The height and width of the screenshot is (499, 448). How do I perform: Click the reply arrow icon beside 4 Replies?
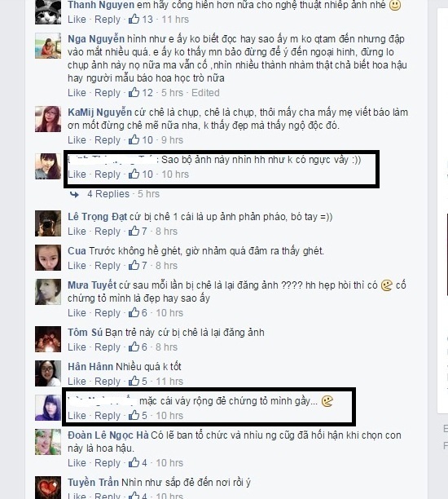point(74,194)
